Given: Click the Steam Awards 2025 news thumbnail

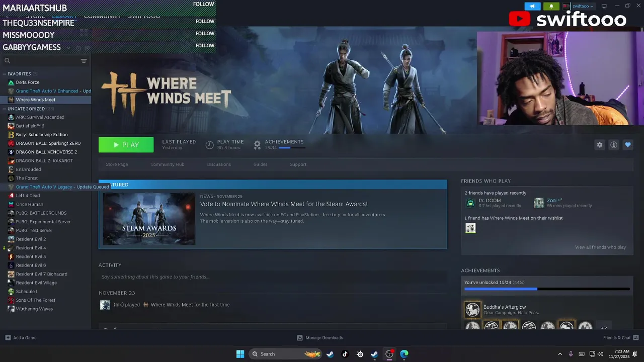Looking at the screenshot, I should pyautogui.click(x=149, y=219).
